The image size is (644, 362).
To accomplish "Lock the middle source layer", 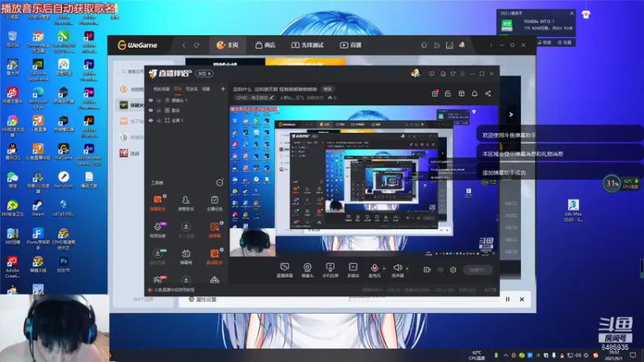I will (159, 110).
